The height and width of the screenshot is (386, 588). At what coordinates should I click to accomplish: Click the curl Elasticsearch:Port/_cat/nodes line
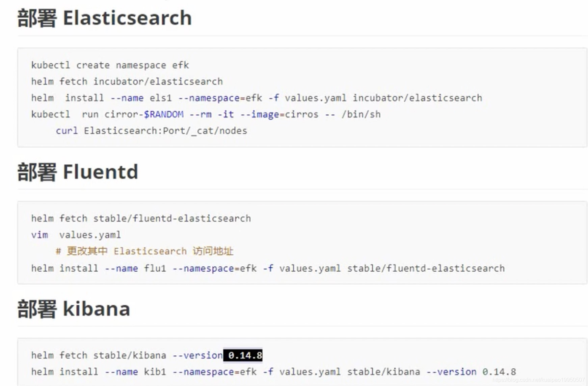coord(151,131)
